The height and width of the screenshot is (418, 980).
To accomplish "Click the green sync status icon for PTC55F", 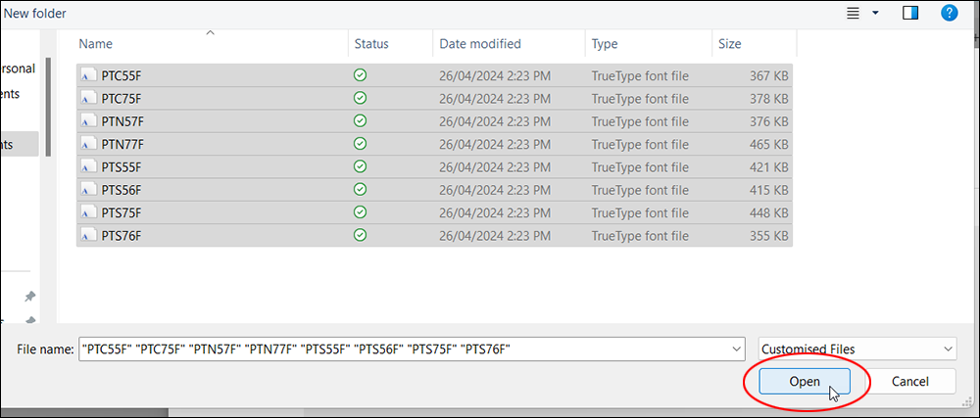I will [360, 75].
